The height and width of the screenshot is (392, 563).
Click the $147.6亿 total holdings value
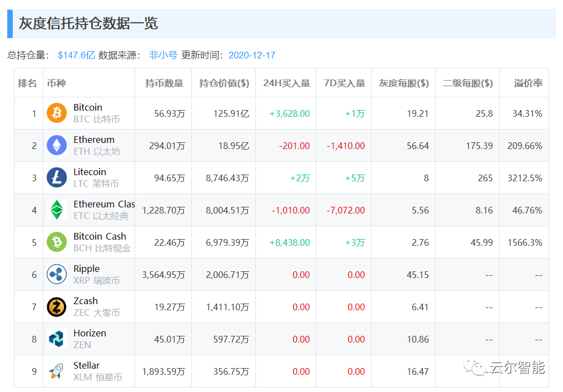tap(76, 55)
